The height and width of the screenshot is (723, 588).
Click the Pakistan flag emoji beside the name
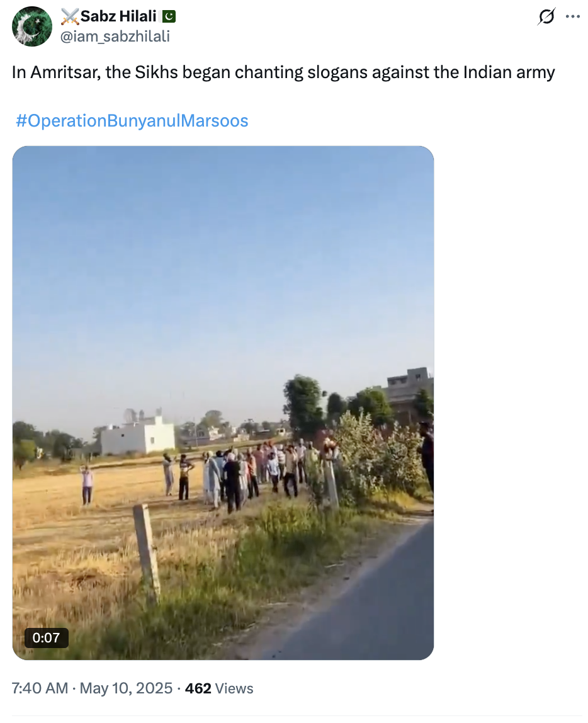click(169, 16)
